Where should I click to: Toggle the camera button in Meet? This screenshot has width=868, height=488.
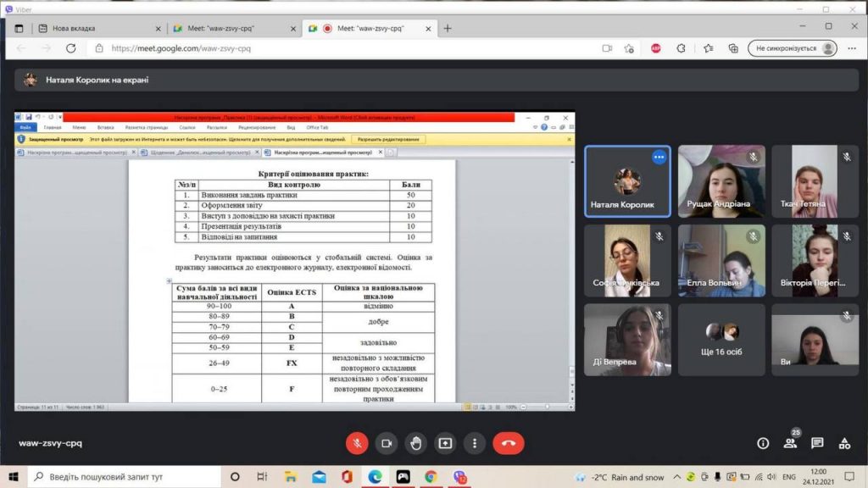coord(387,443)
